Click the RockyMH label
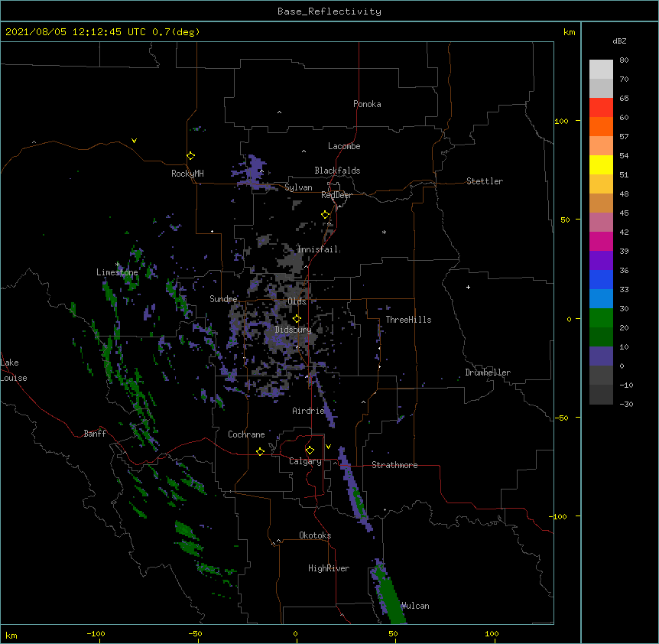The height and width of the screenshot is (644, 659). [x=187, y=173]
